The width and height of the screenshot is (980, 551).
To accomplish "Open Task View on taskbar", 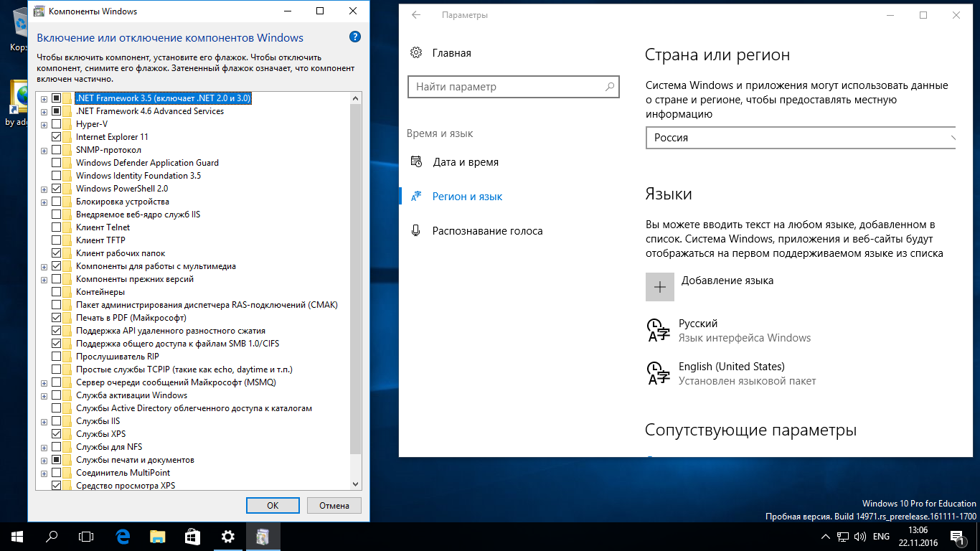I will pyautogui.click(x=86, y=536).
